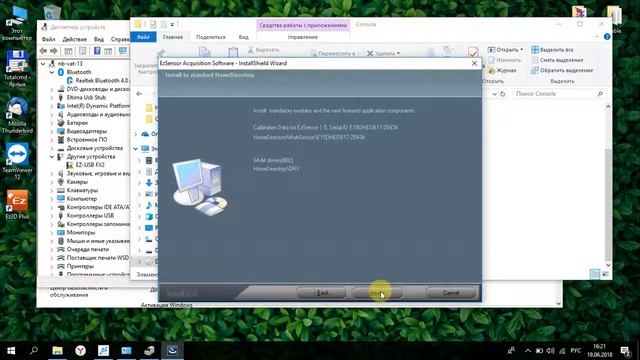
Task: Open File Explorer from the taskbar
Action: 57,351
